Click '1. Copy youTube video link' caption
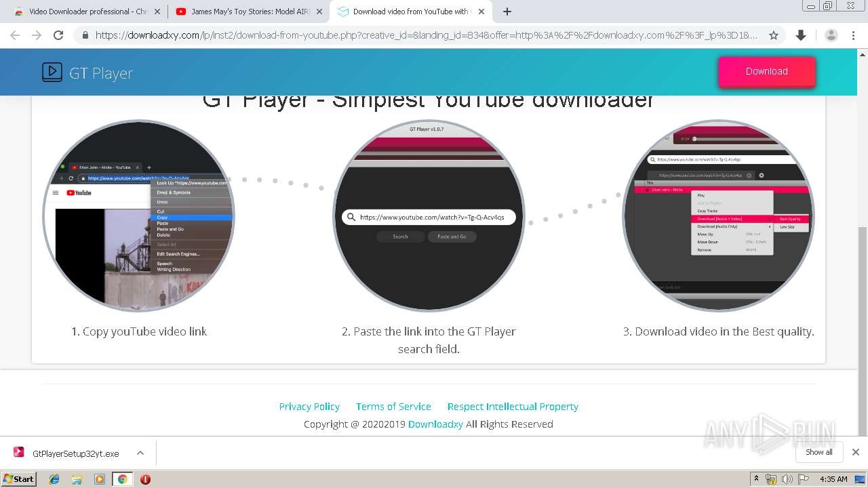Viewport: 868px width, 488px height. point(139,331)
